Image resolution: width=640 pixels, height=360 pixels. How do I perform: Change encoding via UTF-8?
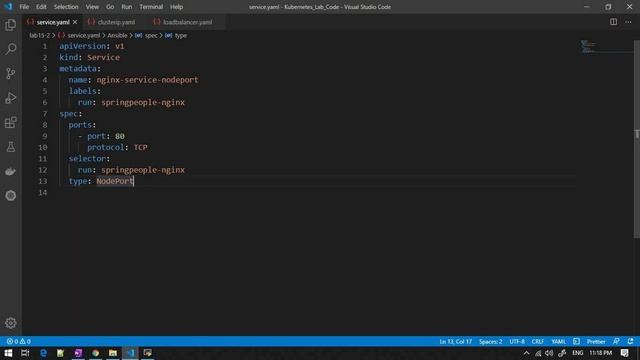pos(517,341)
